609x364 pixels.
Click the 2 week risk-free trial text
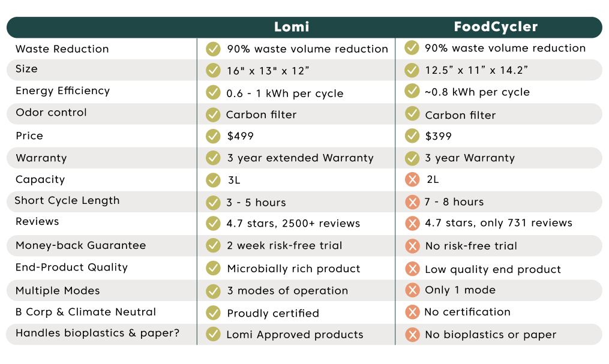(x=284, y=246)
